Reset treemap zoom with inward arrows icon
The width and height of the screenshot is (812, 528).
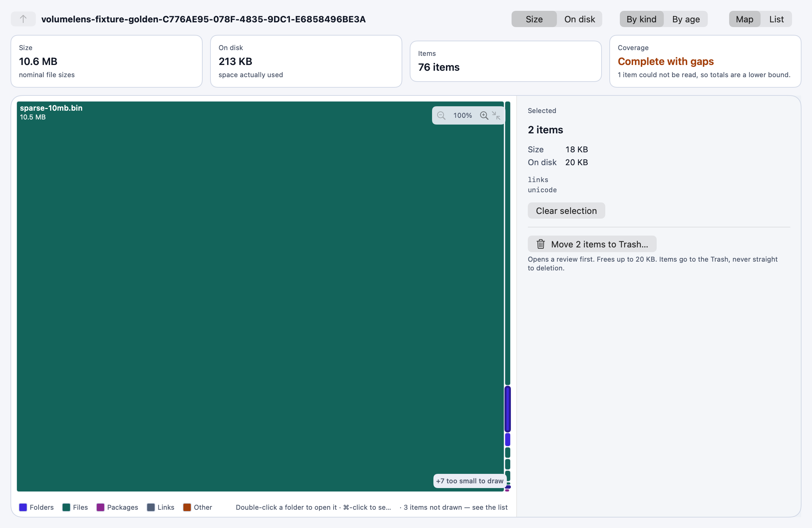496,115
